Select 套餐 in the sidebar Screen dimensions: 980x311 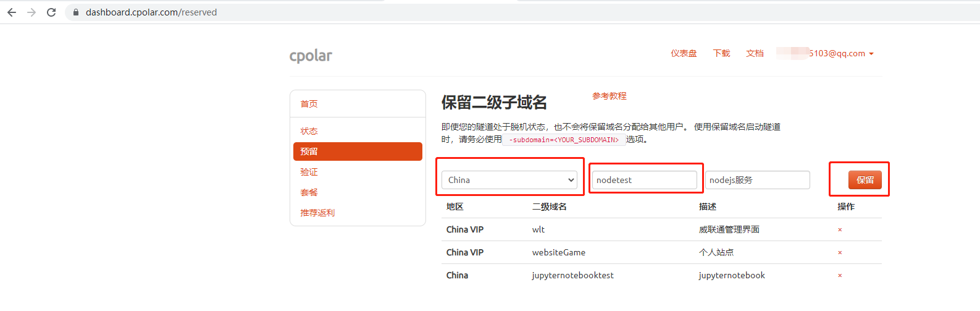309,192
